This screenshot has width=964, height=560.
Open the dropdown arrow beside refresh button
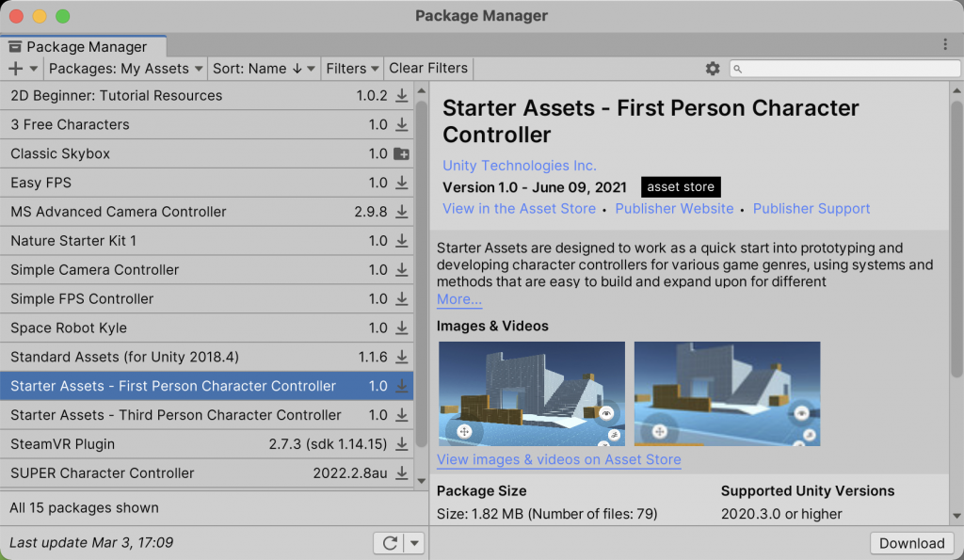tap(414, 543)
